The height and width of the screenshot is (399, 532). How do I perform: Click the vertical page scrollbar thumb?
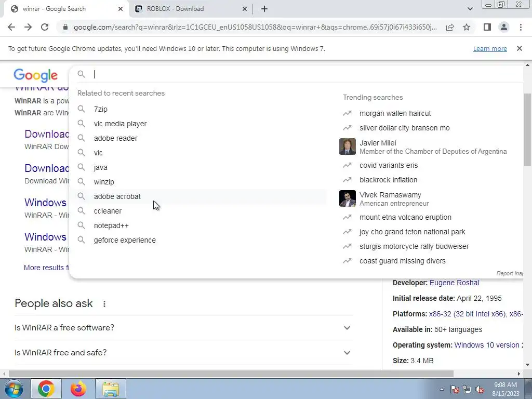click(x=528, y=129)
